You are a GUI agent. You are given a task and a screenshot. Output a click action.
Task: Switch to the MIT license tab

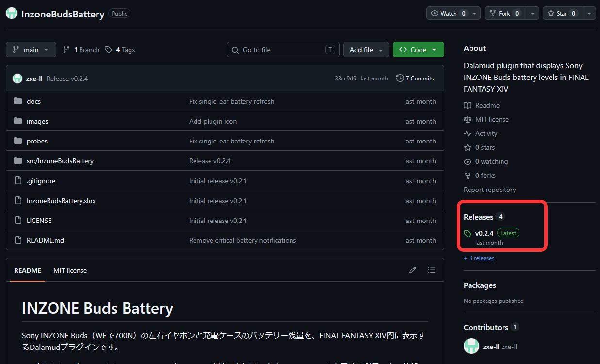point(70,270)
